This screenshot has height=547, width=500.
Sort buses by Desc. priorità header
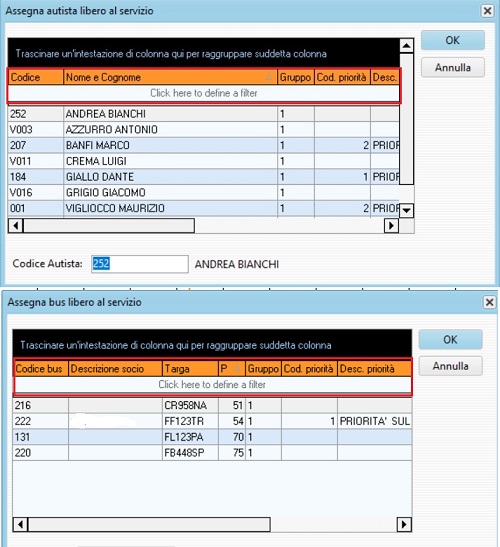[x=374, y=369]
